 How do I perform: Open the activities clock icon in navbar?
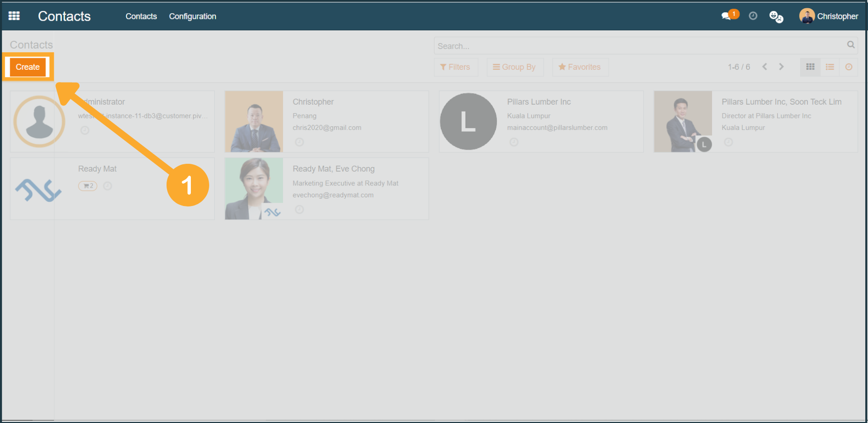[x=753, y=16]
